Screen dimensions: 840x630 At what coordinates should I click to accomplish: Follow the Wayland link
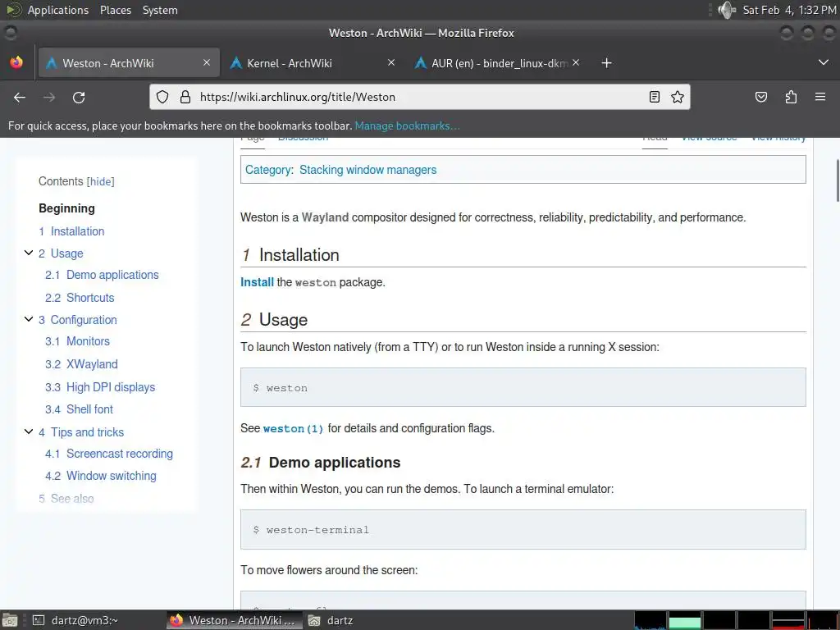(325, 217)
